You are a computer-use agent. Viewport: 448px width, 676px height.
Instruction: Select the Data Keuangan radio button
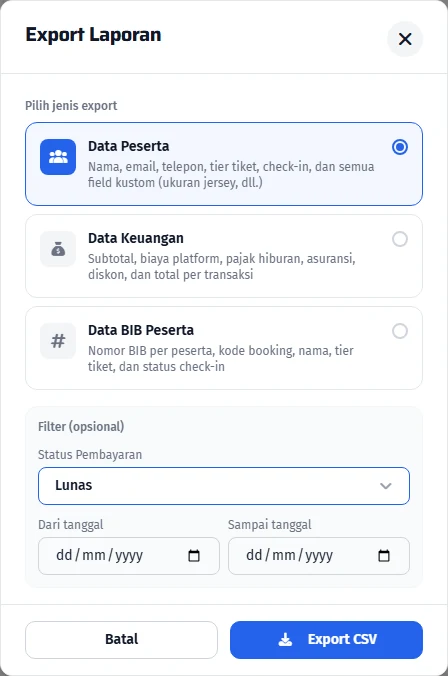click(400, 239)
